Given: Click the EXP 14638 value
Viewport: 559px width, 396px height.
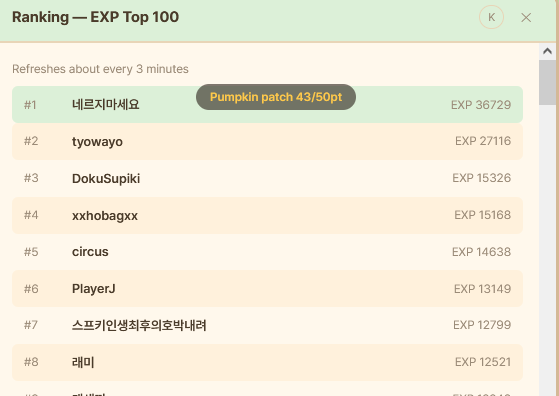Looking at the screenshot, I should pos(482,252).
